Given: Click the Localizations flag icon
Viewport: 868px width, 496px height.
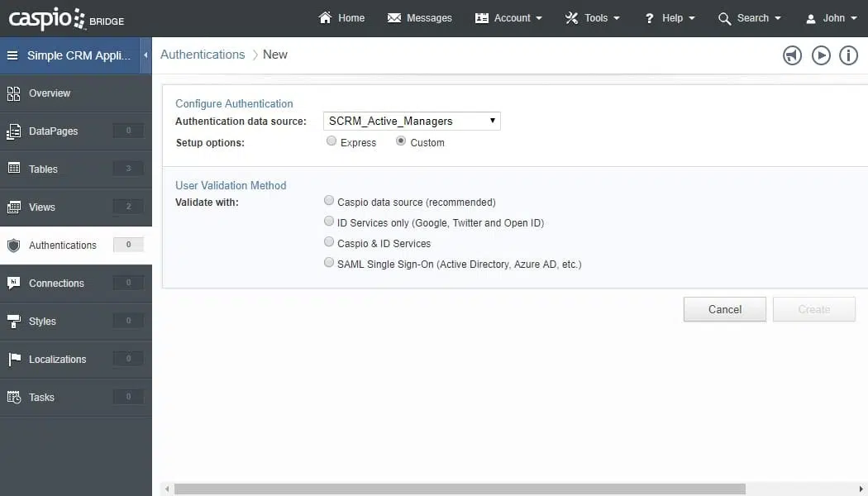Looking at the screenshot, I should (x=14, y=359).
